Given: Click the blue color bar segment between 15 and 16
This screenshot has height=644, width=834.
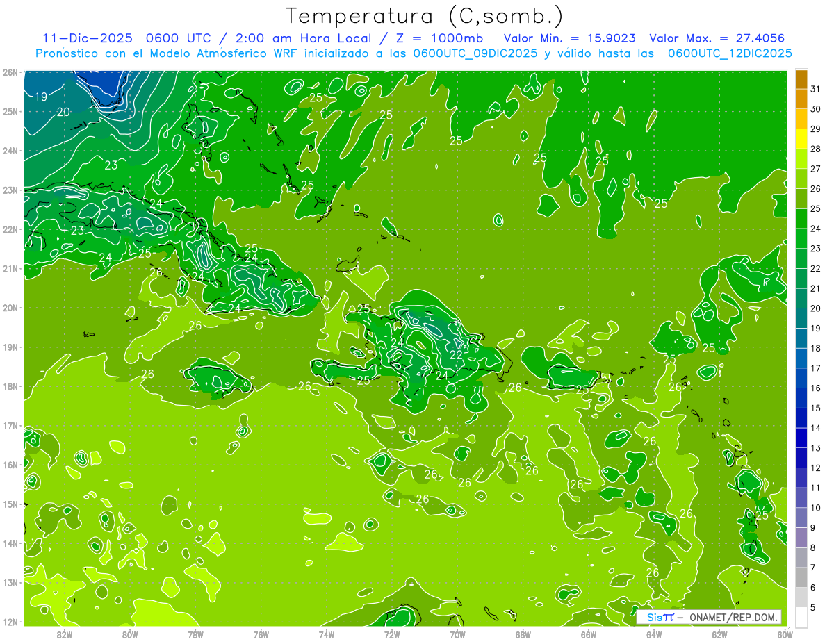Looking at the screenshot, I should point(801,398).
